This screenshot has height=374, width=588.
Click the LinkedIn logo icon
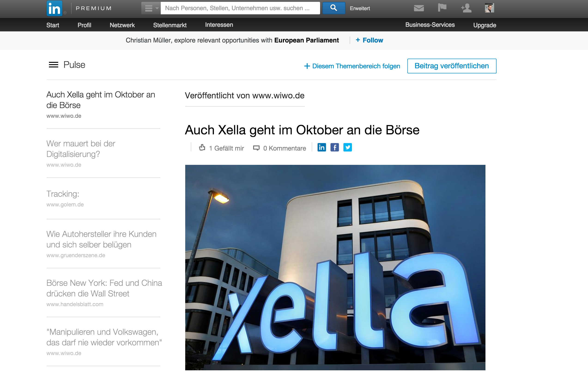tap(55, 8)
